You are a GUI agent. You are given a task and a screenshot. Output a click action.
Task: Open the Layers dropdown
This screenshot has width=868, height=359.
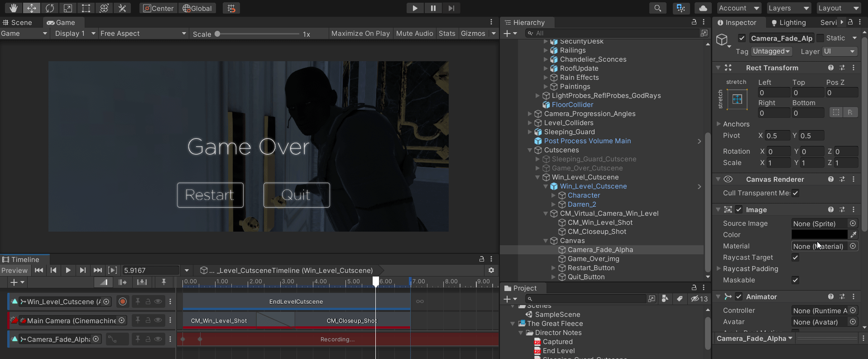pyautogui.click(x=789, y=8)
